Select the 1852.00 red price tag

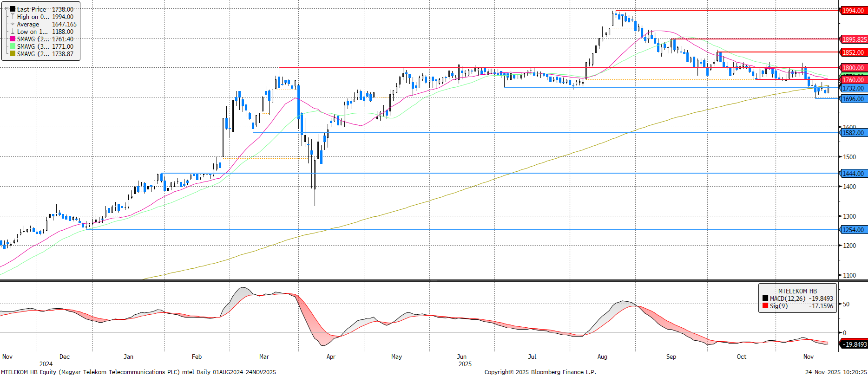(x=853, y=52)
